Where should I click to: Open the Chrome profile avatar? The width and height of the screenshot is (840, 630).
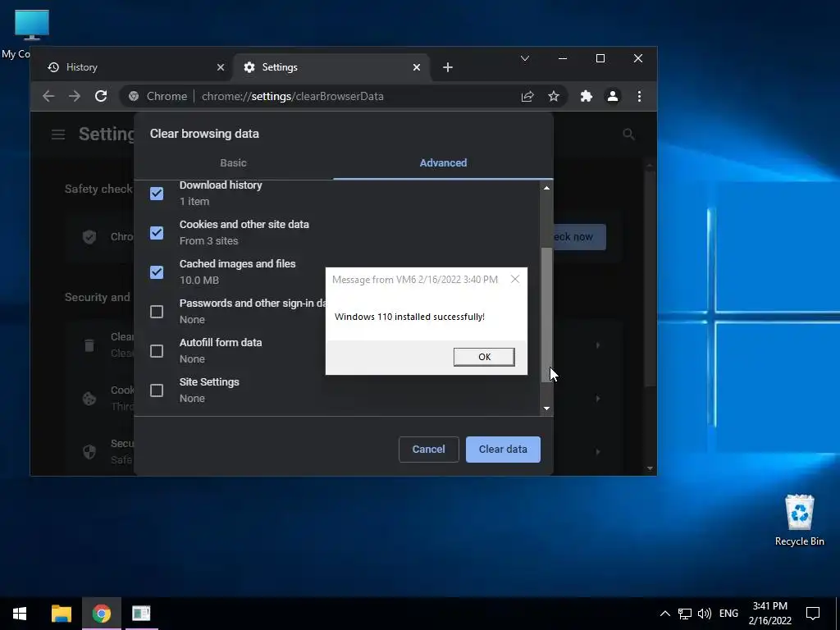tap(612, 97)
